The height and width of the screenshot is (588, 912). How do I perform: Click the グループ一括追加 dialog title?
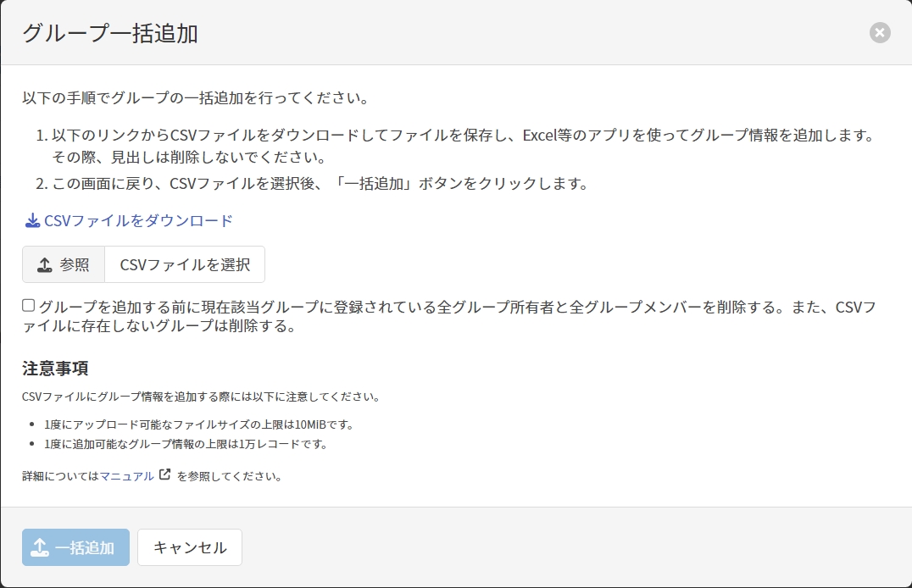tap(110, 34)
